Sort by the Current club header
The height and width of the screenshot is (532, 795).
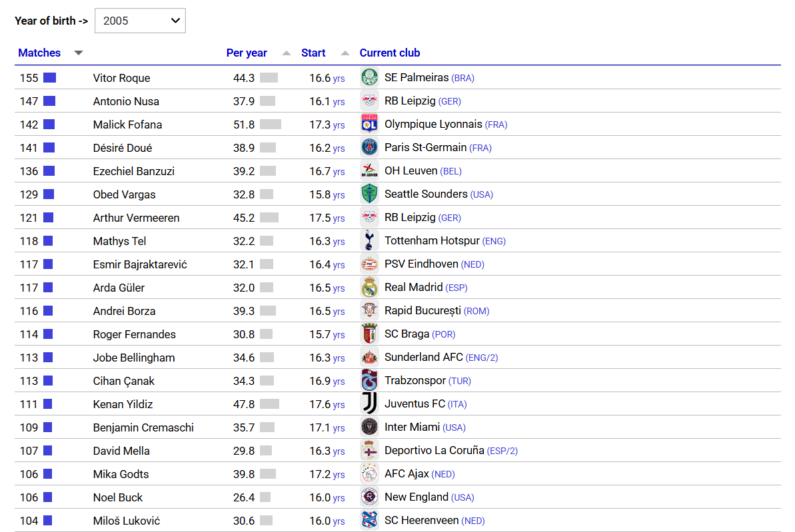click(x=390, y=53)
